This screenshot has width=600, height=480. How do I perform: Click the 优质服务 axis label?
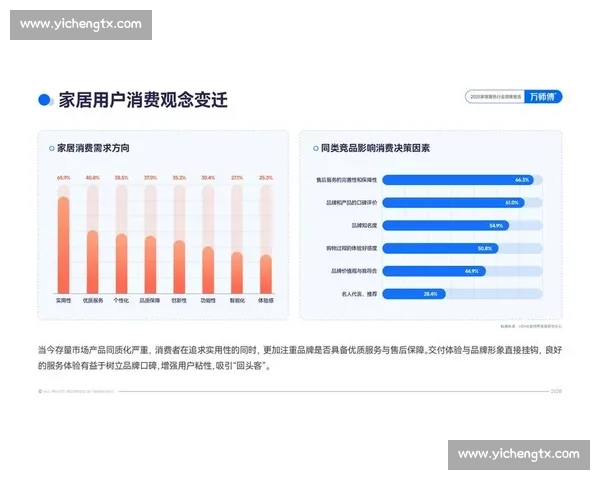coord(93,301)
